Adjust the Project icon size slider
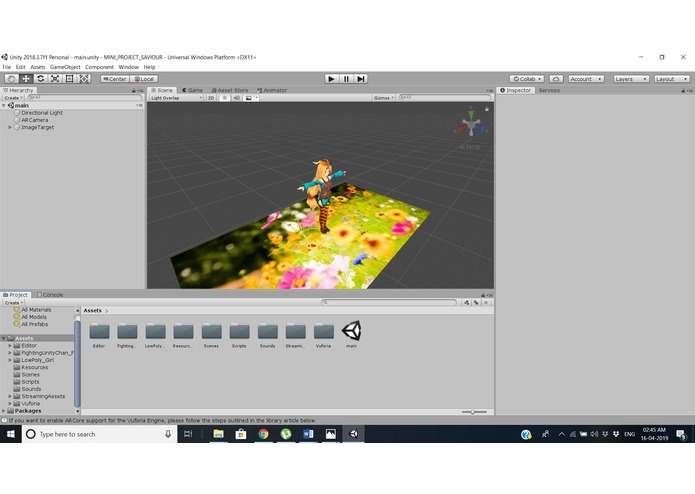Viewport: 695px width, 494px height. click(x=474, y=412)
